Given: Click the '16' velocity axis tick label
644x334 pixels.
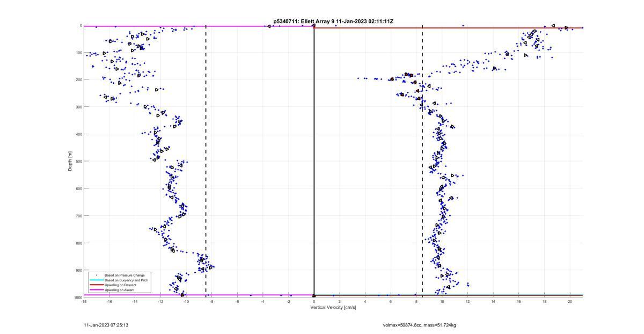Looking at the screenshot, I should point(518,302).
